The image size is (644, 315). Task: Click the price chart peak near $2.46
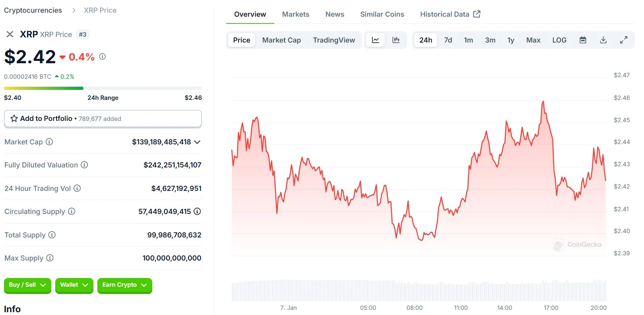pyautogui.click(x=543, y=102)
